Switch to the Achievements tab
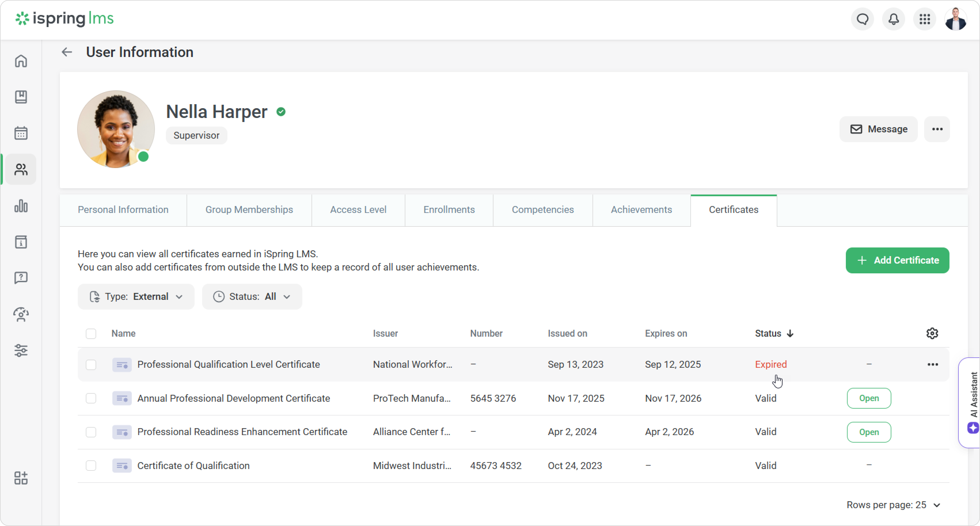980x526 pixels. pos(641,209)
